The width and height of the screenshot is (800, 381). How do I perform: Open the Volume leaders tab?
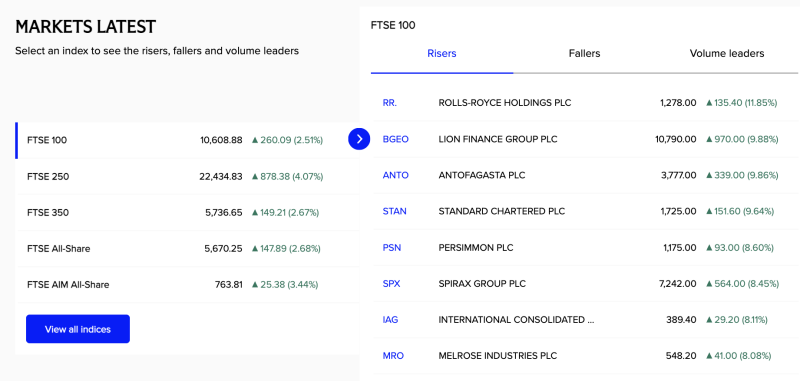pyautogui.click(x=727, y=54)
